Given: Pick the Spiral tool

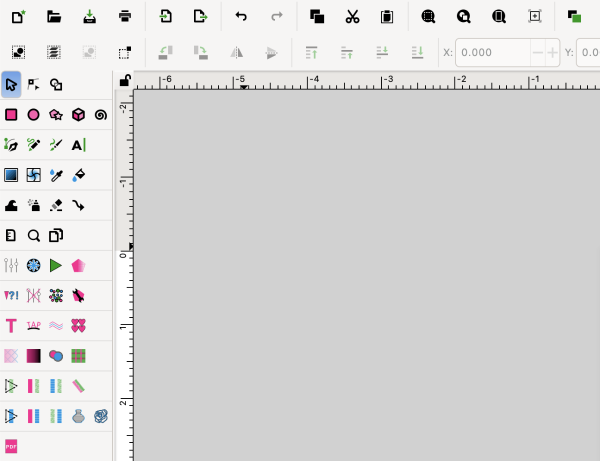Looking at the screenshot, I should pos(101,115).
